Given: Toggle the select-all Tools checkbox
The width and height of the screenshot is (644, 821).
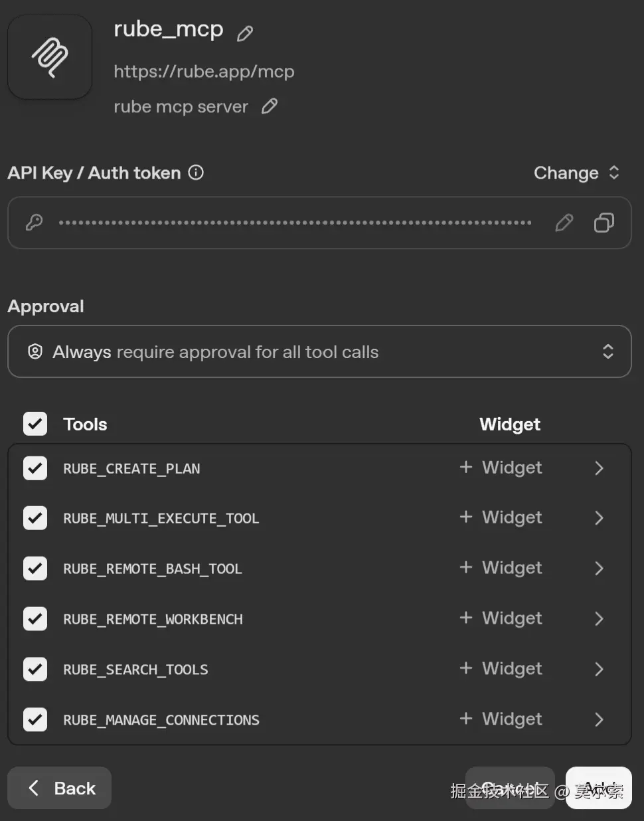Looking at the screenshot, I should pyautogui.click(x=35, y=424).
